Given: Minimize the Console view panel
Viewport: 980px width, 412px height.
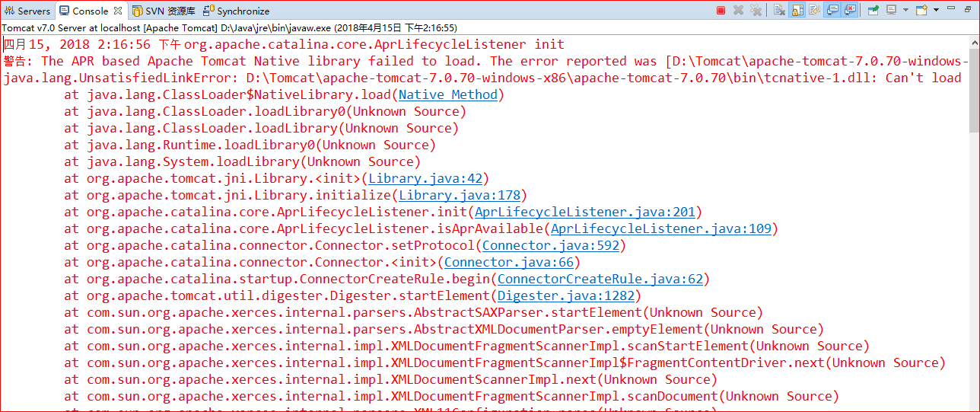Looking at the screenshot, I should coord(951,8).
